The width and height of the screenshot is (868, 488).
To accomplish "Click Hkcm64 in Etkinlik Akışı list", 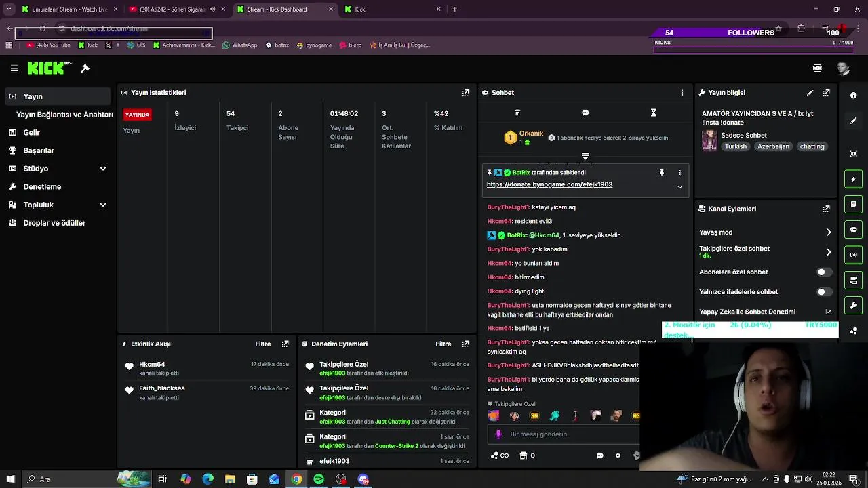I will (152, 365).
